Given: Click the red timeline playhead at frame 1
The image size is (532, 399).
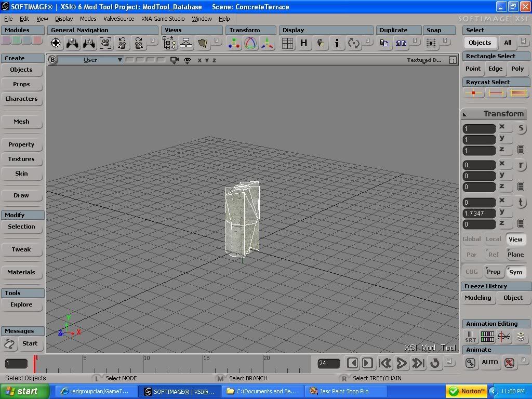Looking at the screenshot, I should [34, 364].
